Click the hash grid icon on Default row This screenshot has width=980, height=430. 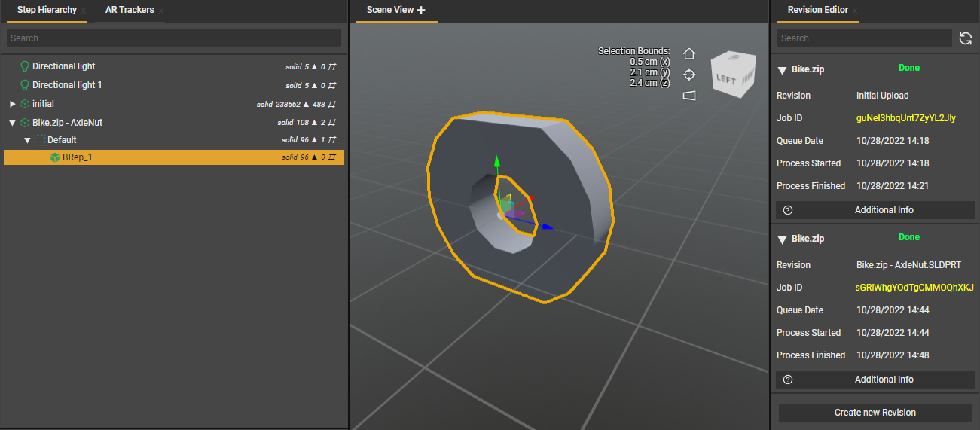click(x=331, y=140)
